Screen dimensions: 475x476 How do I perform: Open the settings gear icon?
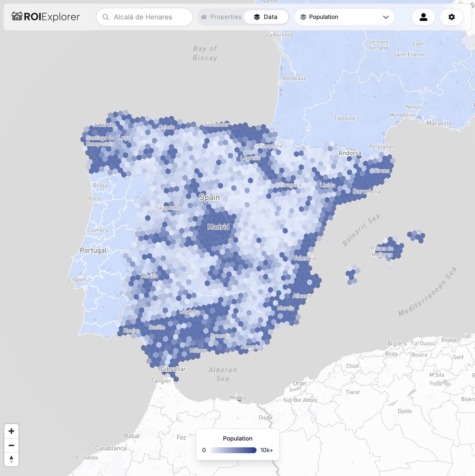pyautogui.click(x=452, y=17)
